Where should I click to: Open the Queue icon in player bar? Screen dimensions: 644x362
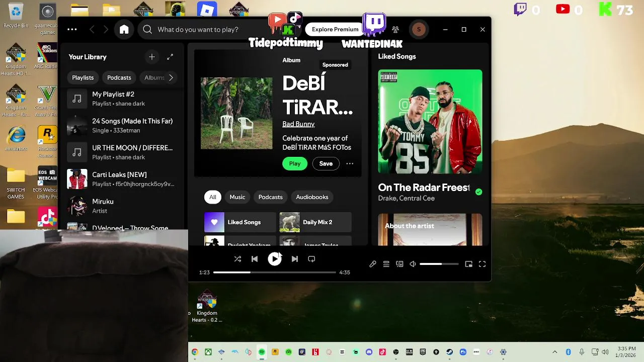386,264
